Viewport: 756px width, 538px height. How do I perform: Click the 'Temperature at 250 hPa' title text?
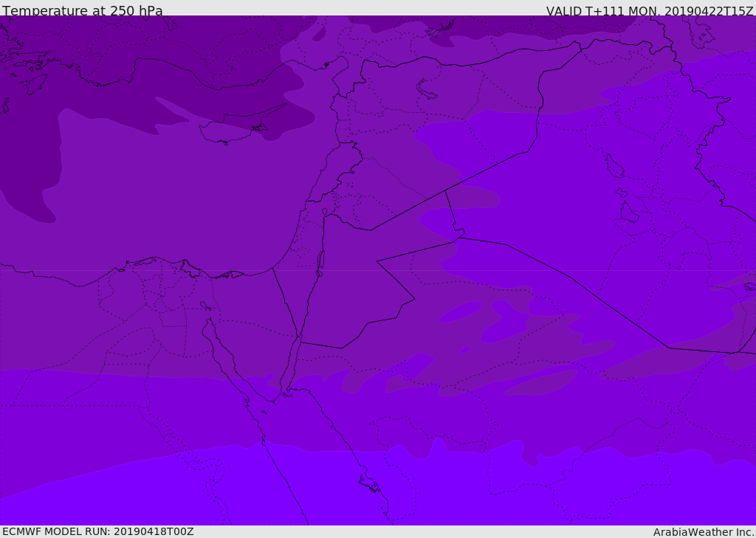point(83,10)
